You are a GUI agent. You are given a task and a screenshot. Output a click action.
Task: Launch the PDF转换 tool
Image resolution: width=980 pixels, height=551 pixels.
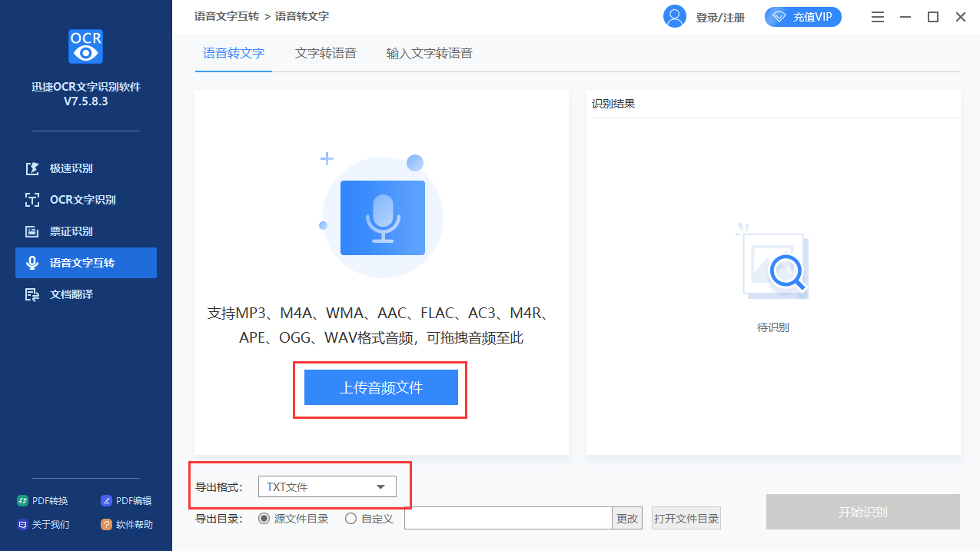[x=43, y=501]
